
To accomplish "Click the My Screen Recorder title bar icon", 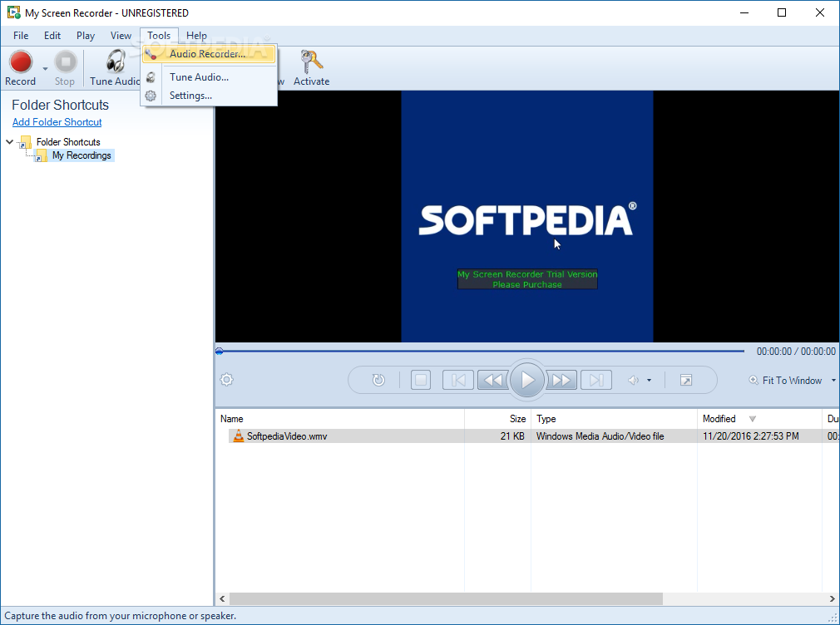I will point(13,12).
